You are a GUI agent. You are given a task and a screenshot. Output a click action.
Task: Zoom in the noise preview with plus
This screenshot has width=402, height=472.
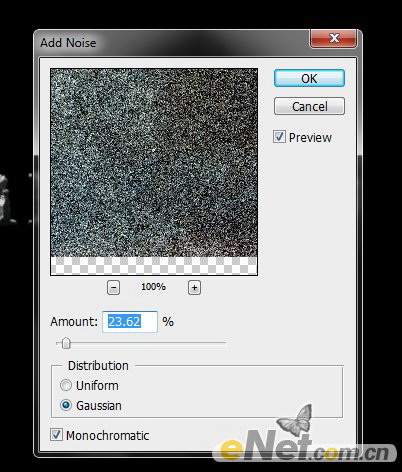(x=194, y=287)
